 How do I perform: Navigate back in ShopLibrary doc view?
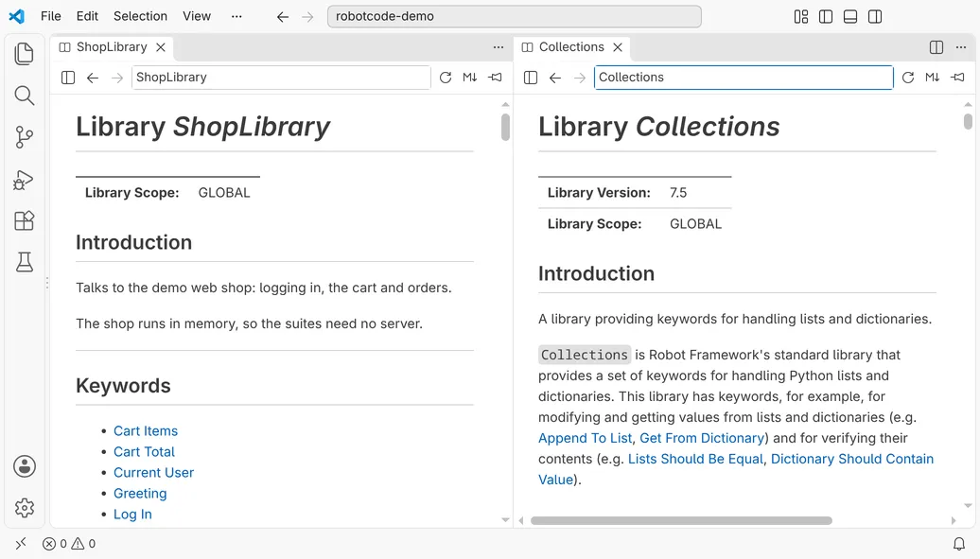pyautogui.click(x=93, y=78)
